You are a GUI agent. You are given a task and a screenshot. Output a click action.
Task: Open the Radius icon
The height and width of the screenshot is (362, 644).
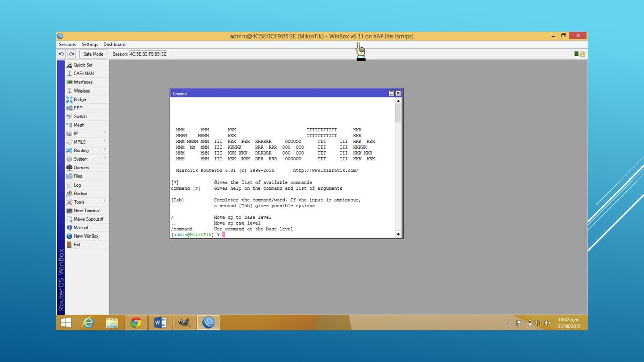coord(69,194)
